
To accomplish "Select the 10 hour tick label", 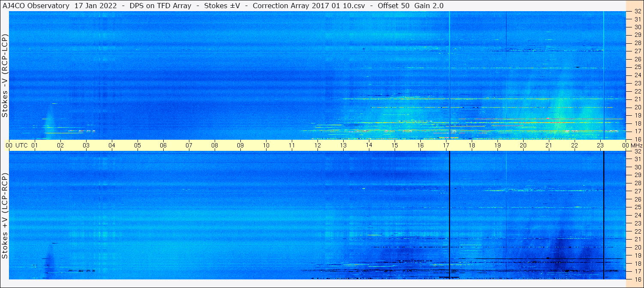I will (x=266, y=145).
